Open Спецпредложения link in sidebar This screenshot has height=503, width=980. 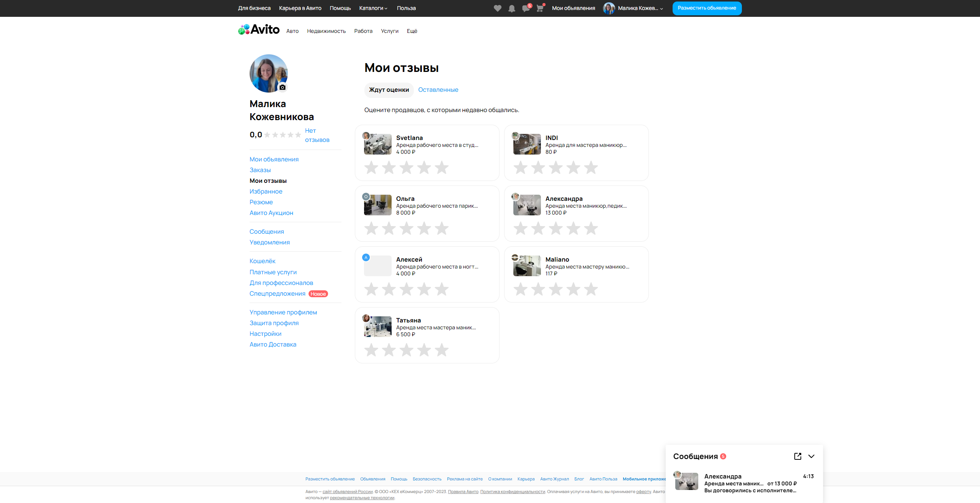point(277,293)
